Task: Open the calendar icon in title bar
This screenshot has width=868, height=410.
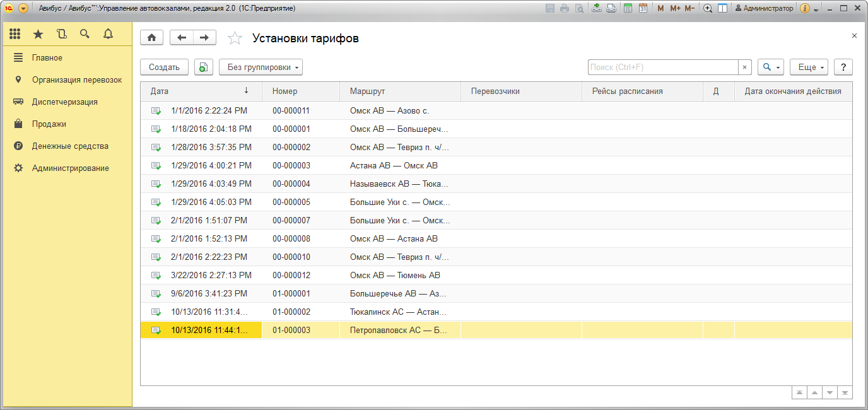Action: point(643,9)
